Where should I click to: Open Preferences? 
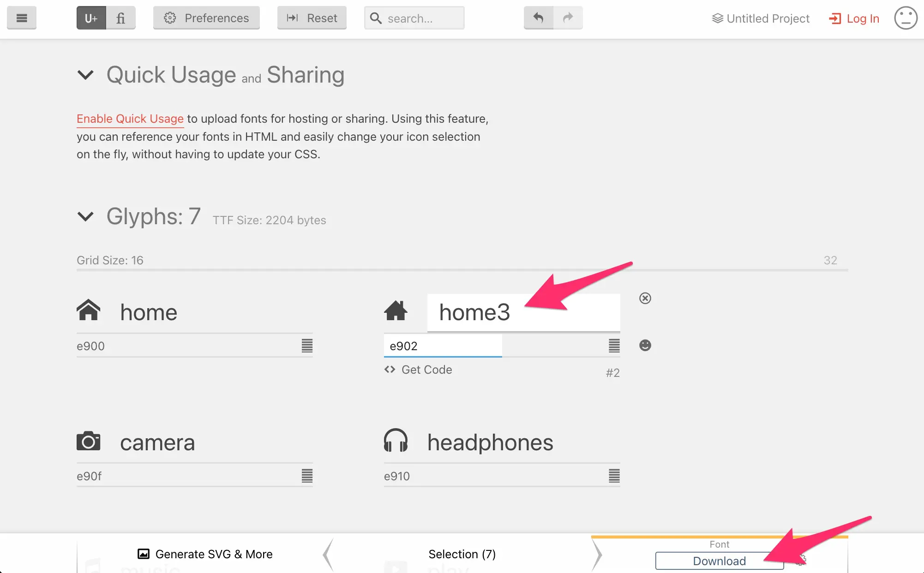click(206, 18)
